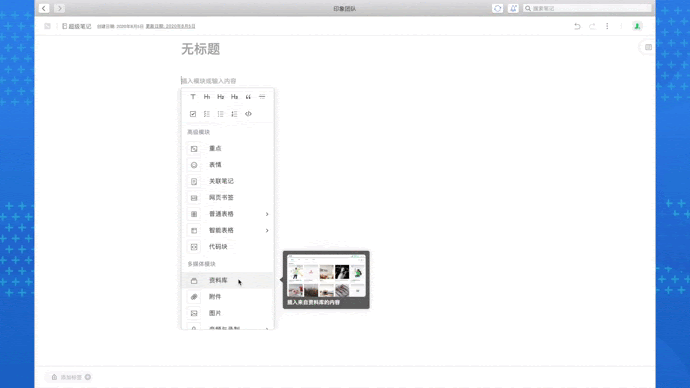Click the 普通表格 table icon
Image resolution: width=690 pixels, height=388 pixels.
194,214
